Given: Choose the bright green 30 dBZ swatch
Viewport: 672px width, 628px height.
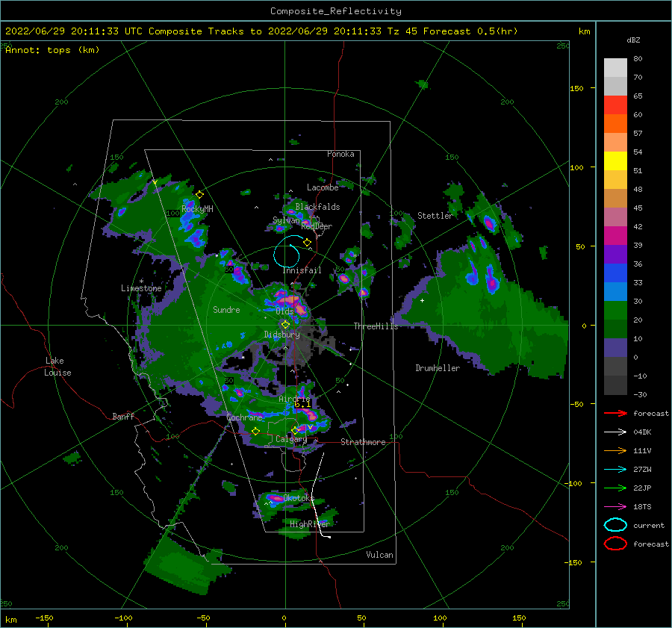Looking at the screenshot, I should [615, 311].
